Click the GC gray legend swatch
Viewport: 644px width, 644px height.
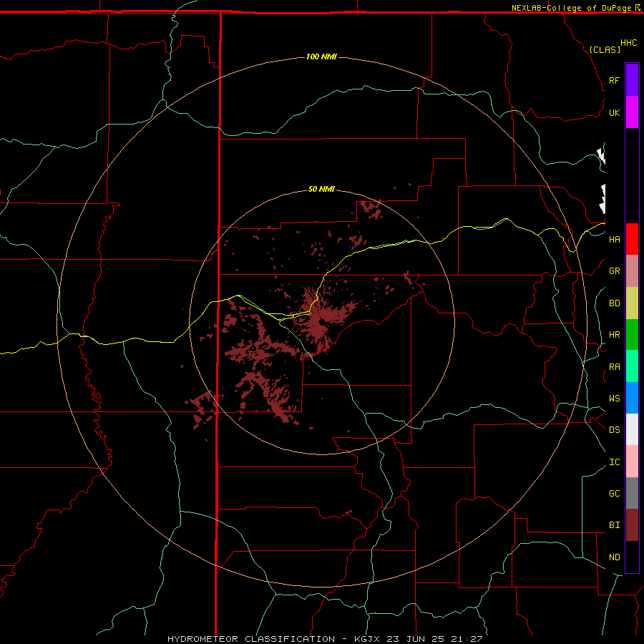coord(632,493)
